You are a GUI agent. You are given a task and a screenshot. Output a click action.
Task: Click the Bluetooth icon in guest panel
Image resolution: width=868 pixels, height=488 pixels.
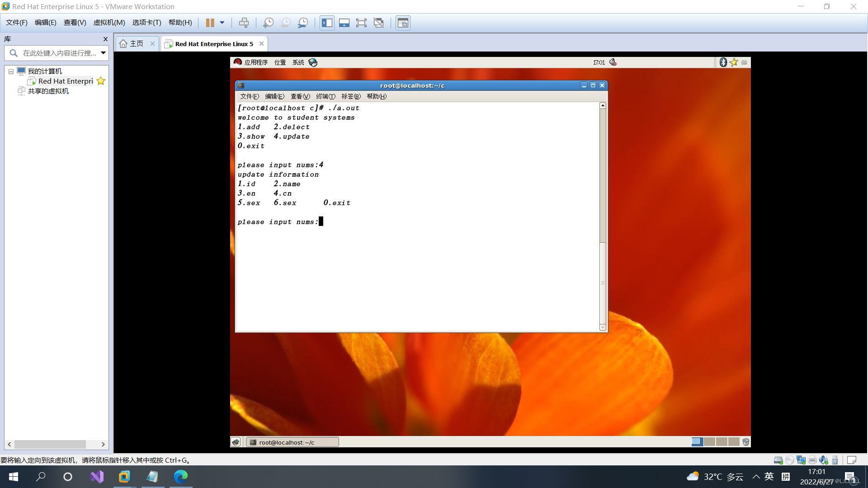tap(723, 62)
